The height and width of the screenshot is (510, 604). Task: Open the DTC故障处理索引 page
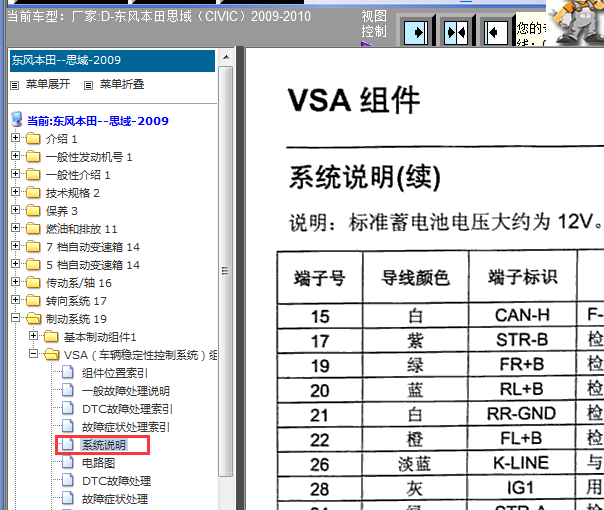pos(128,409)
